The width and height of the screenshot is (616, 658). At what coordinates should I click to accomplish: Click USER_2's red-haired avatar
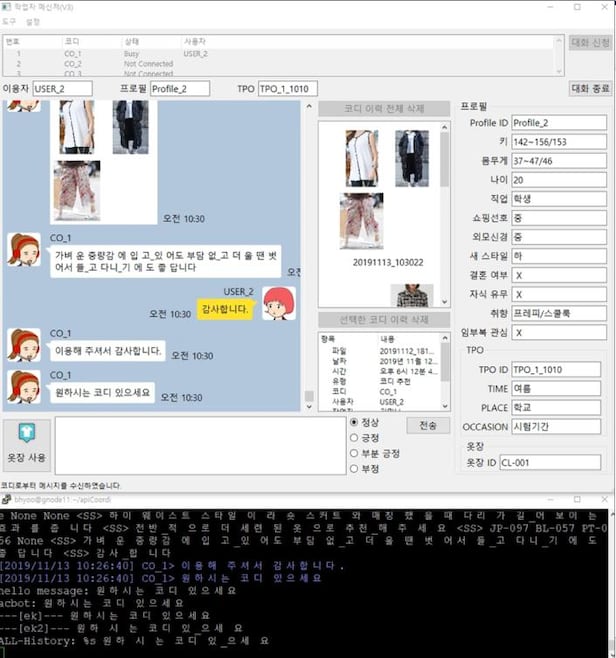(278, 304)
